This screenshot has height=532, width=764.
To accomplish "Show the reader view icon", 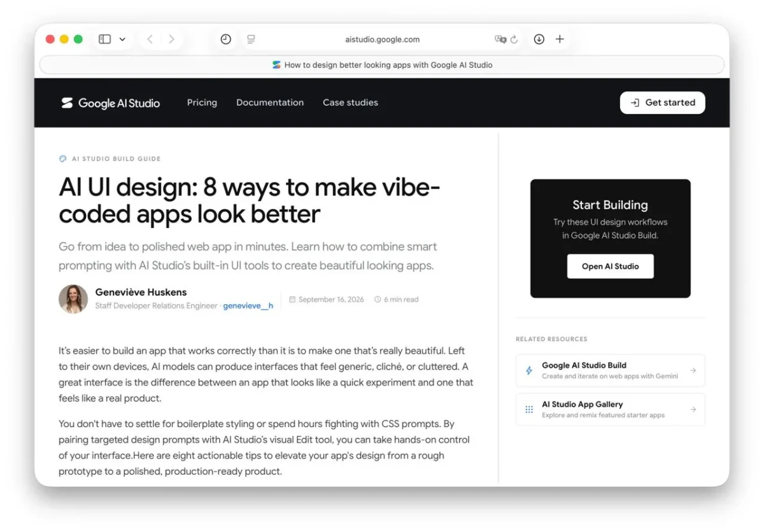I will click(x=251, y=39).
